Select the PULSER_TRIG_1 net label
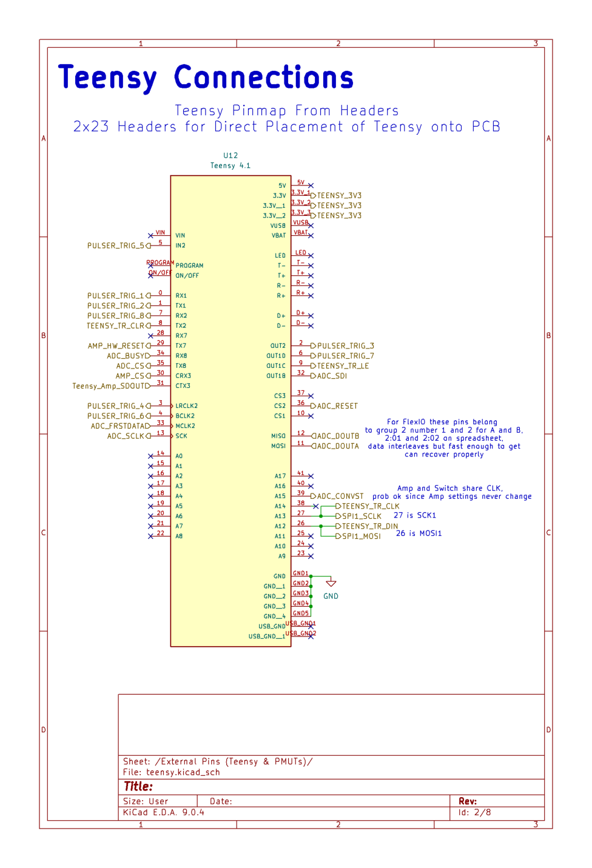 tap(118, 296)
